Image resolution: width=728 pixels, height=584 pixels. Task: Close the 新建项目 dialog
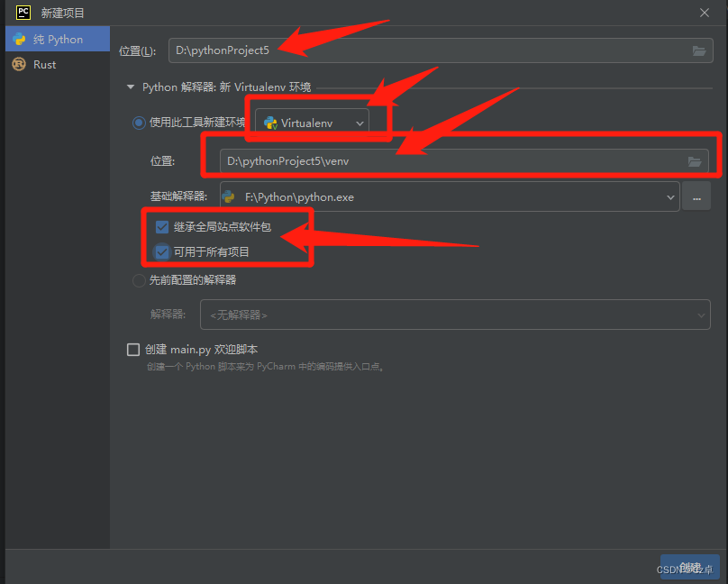[x=705, y=13]
